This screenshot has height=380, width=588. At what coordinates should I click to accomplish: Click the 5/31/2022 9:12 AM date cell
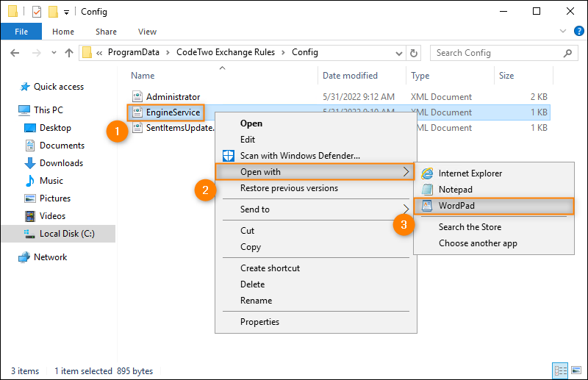[x=359, y=97]
